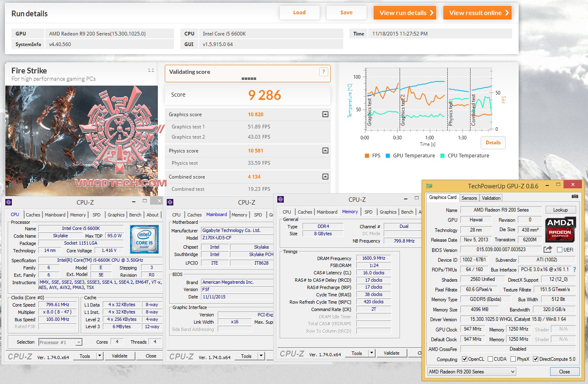Click the Fire Strike preview thumbnail
The image size is (588, 384).
click(x=82, y=141)
